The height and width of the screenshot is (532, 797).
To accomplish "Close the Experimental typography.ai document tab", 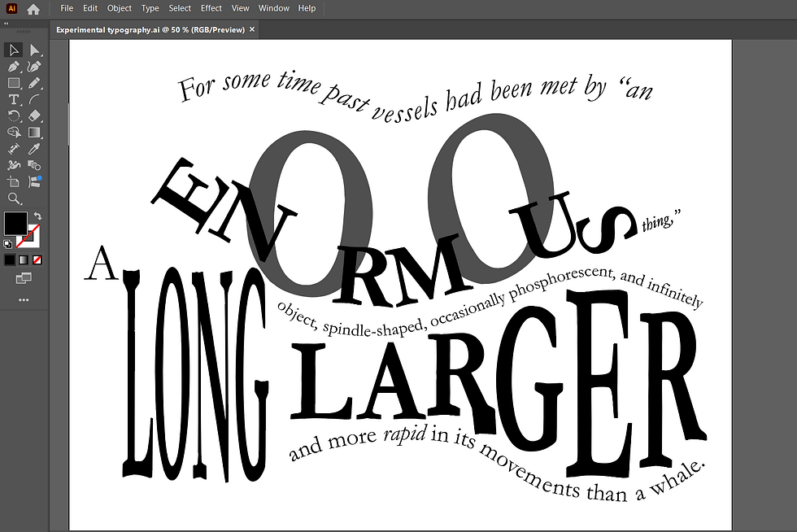I will 251,29.
